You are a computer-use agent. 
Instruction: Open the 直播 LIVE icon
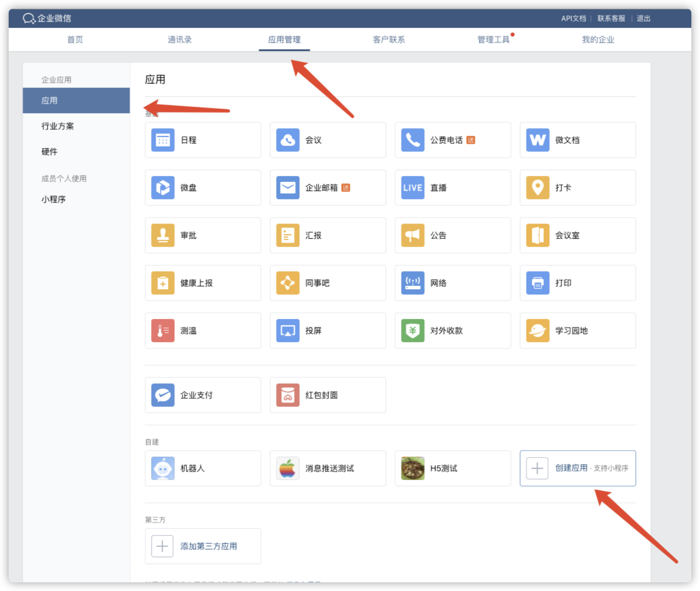tap(412, 188)
